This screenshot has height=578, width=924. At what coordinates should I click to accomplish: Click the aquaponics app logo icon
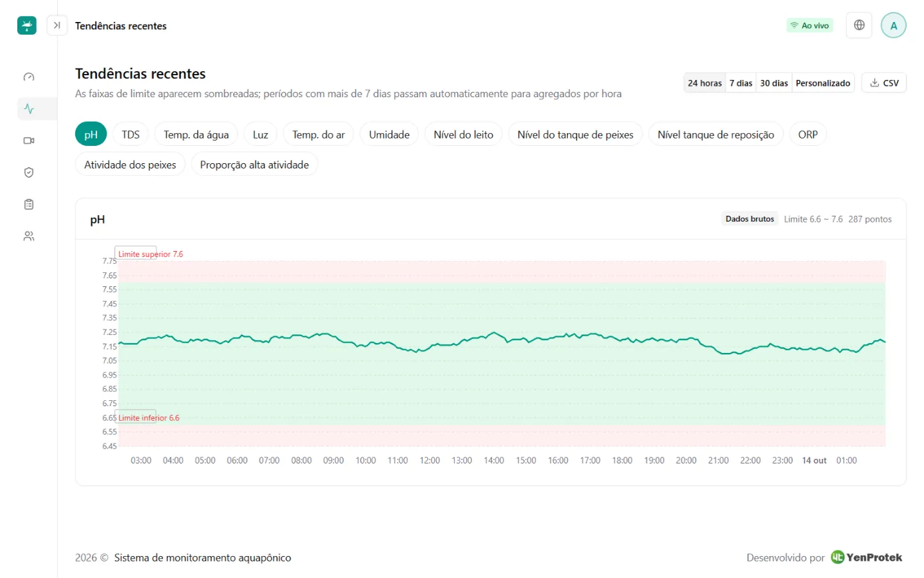pos(27,25)
